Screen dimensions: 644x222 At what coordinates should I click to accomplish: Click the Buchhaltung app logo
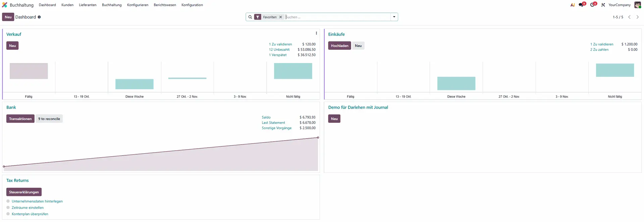(5, 5)
